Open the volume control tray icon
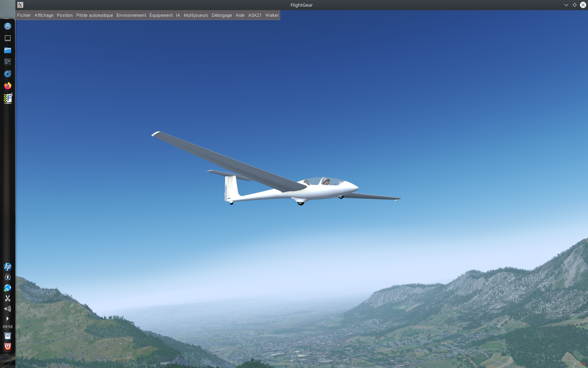Screen dimensions: 588x368 (x=8, y=309)
